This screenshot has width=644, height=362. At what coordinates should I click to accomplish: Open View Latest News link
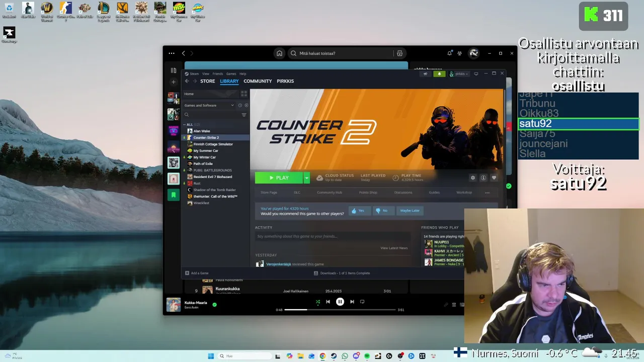[394, 248]
